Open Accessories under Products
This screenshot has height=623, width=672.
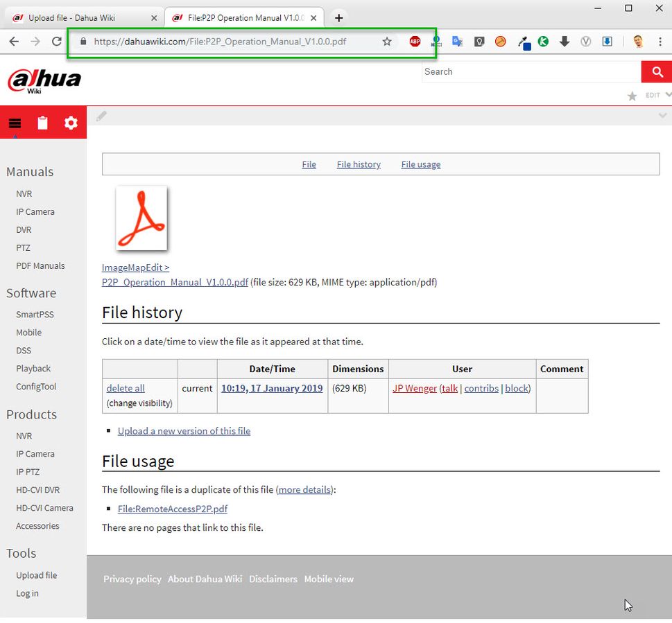click(37, 526)
